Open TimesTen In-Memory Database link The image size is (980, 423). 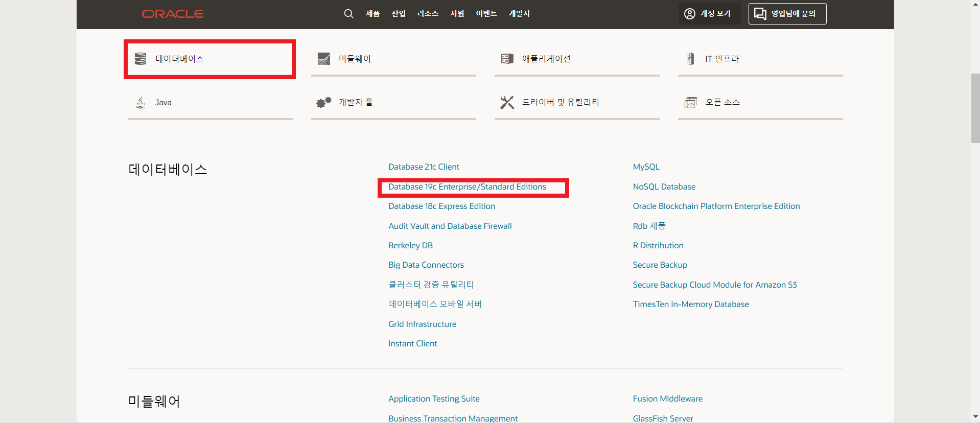click(x=691, y=304)
